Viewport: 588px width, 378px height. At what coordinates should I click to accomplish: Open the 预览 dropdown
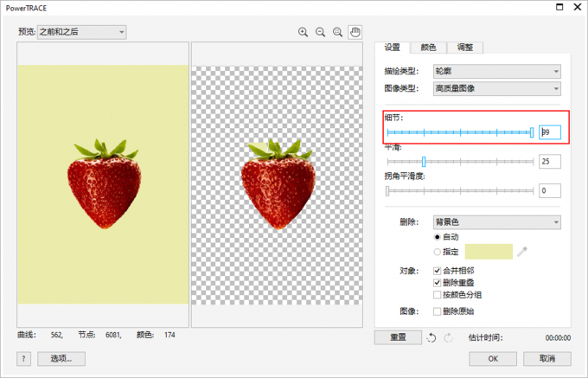81,32
